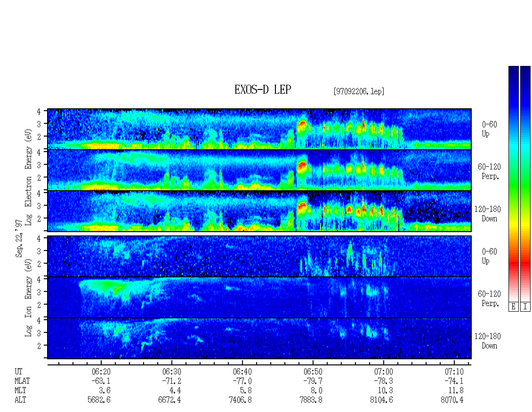532x412 pixels.
Task: Click the MLAT value -63.1
Action: [x=101, y=381]
